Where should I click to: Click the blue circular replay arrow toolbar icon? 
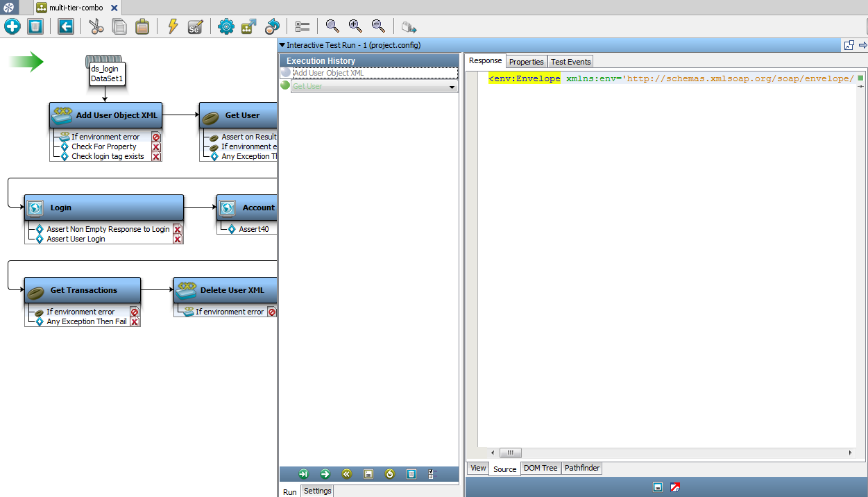(273, 26)
